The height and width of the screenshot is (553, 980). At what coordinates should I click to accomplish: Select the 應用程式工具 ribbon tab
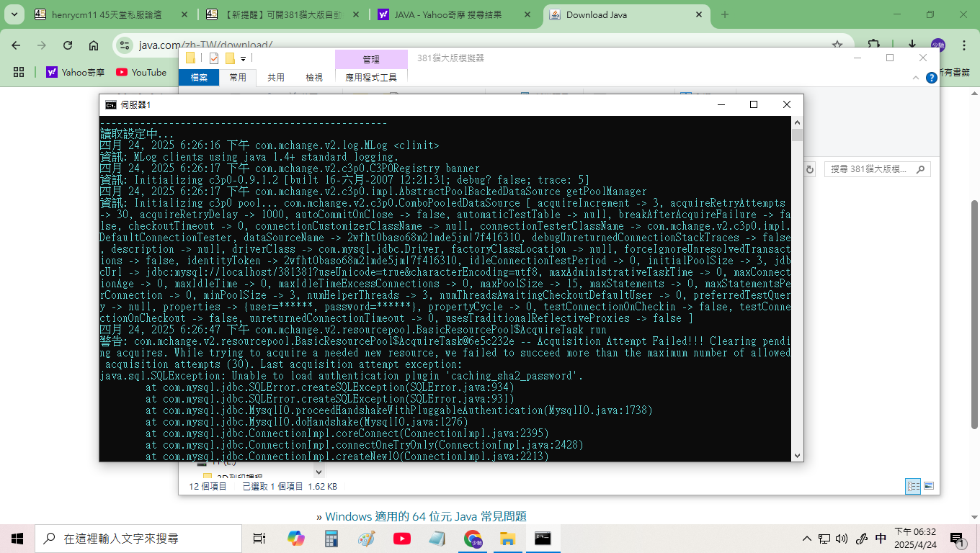pos(371,77)
